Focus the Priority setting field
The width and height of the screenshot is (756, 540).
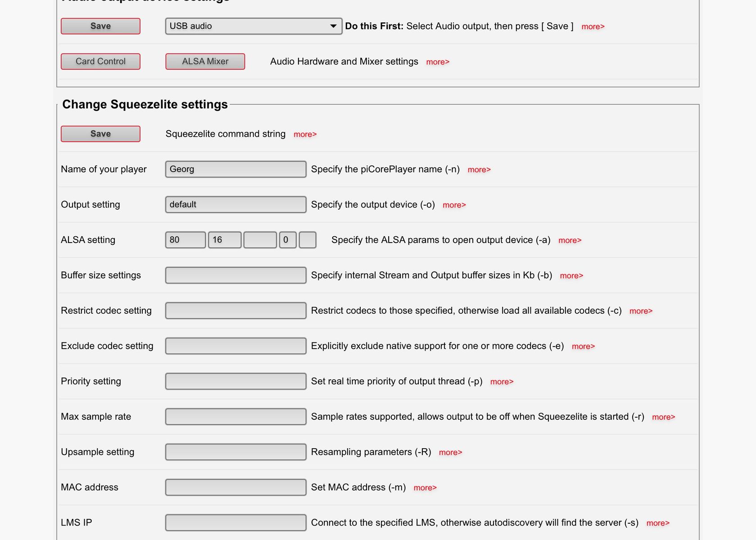[x=236, y=381]
